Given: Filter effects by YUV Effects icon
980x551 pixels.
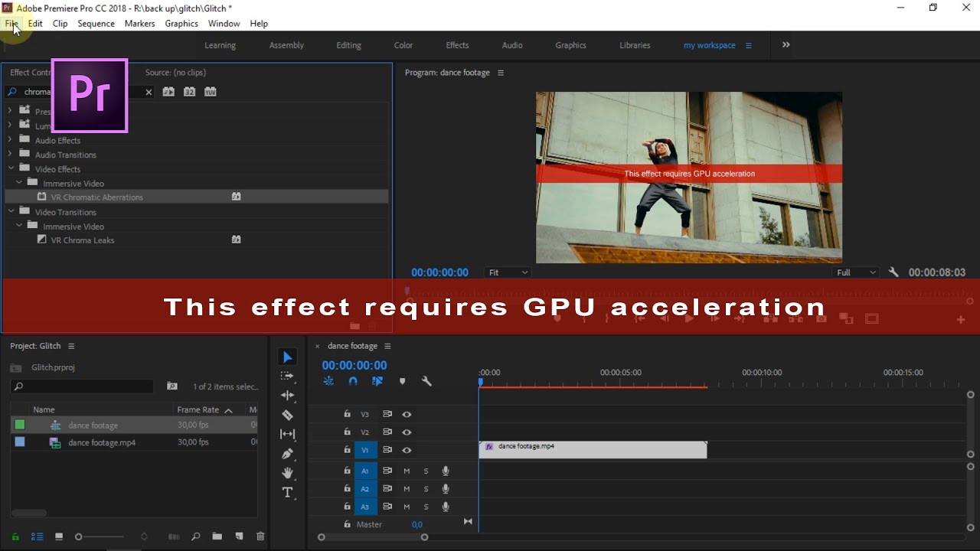Looking at the screenshot, I should (210, 92).
